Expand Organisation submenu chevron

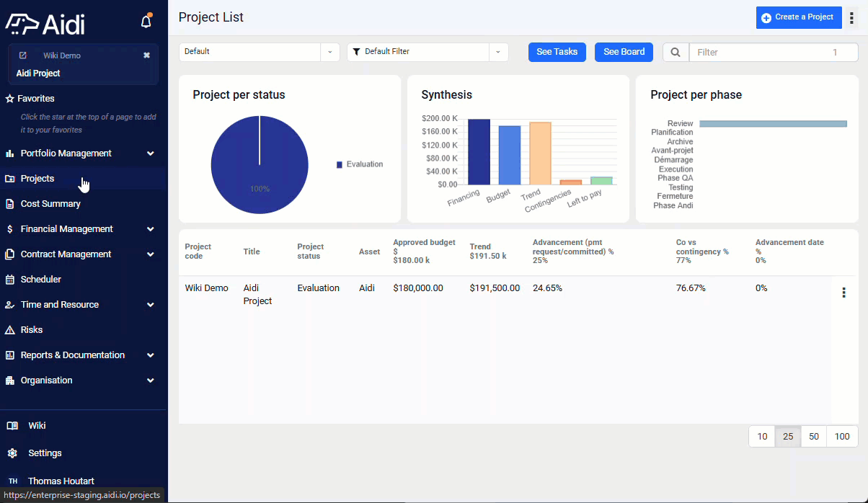click(151, 380)
